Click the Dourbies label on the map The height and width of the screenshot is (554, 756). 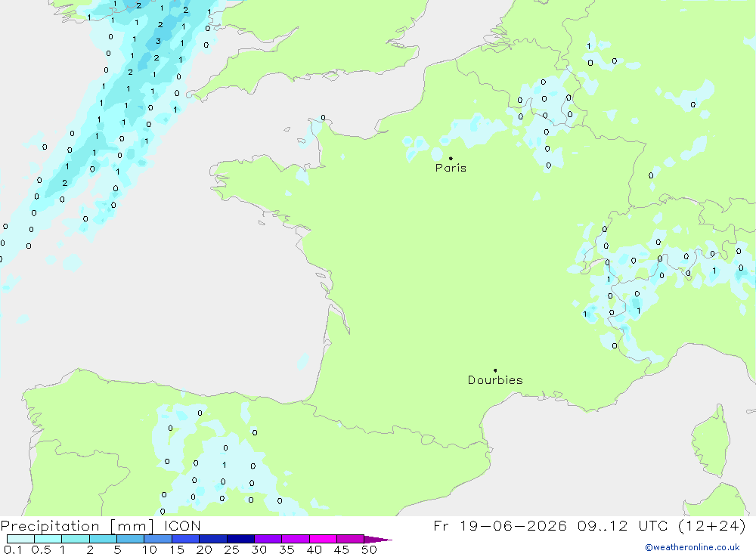coord(495,380)
